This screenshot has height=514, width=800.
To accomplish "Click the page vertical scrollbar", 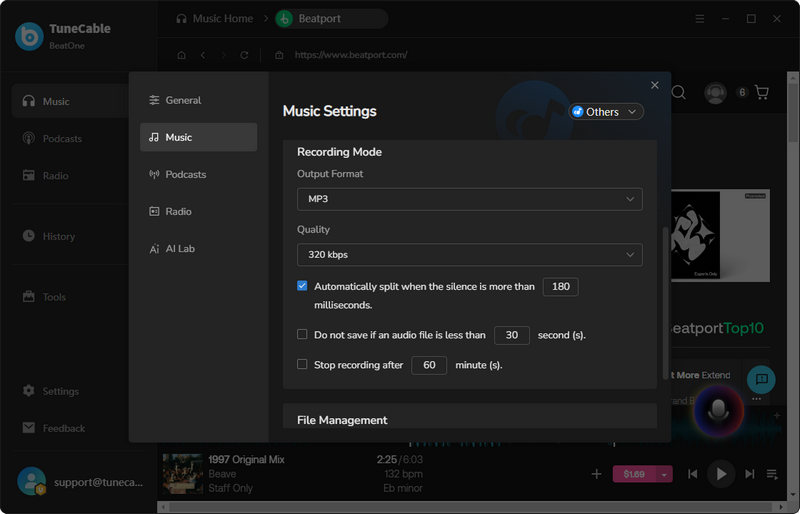I will point(792,112).
